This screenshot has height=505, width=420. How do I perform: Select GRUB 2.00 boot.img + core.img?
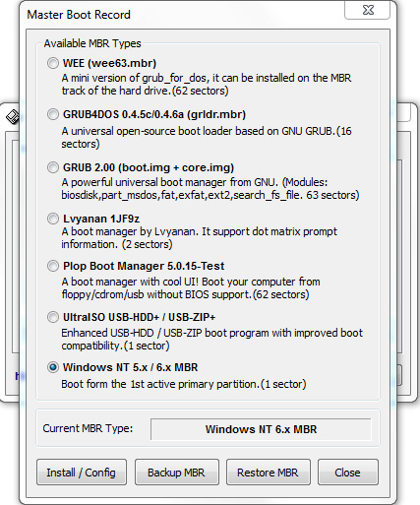pos(53,167)
